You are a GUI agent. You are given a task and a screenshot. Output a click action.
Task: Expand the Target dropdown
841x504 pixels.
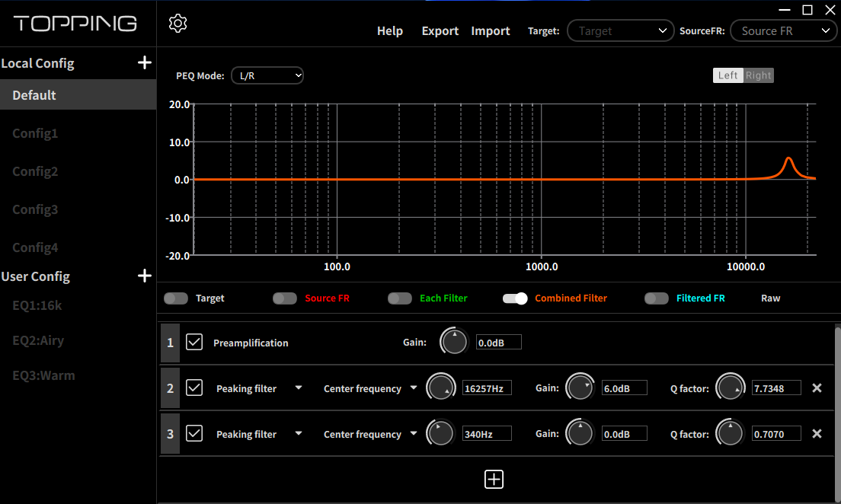(x=620, y=31)
